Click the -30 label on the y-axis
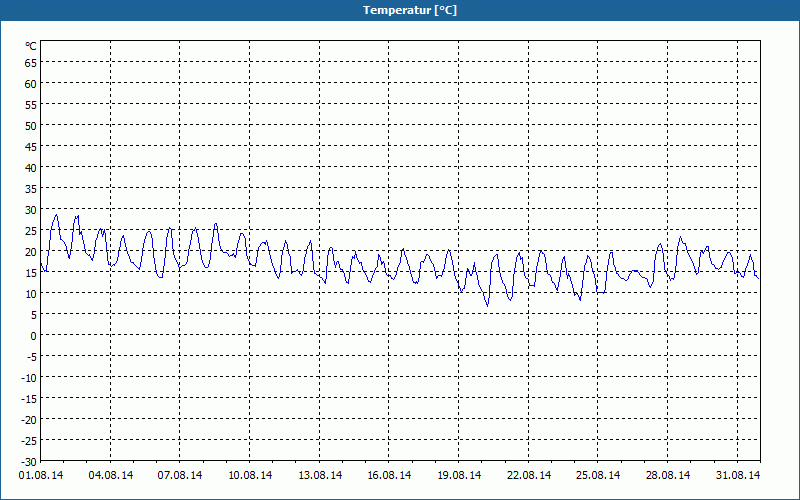 tap(28, 461)
